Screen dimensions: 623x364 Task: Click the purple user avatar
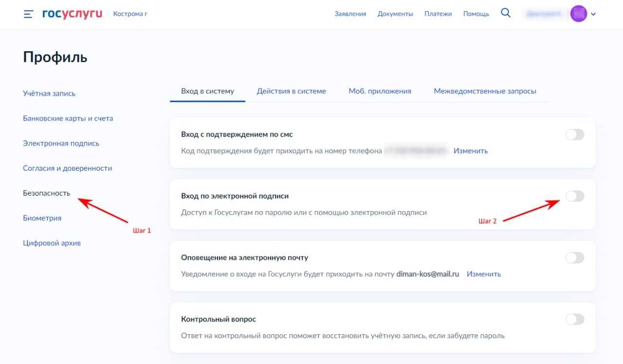coord(579,14)
